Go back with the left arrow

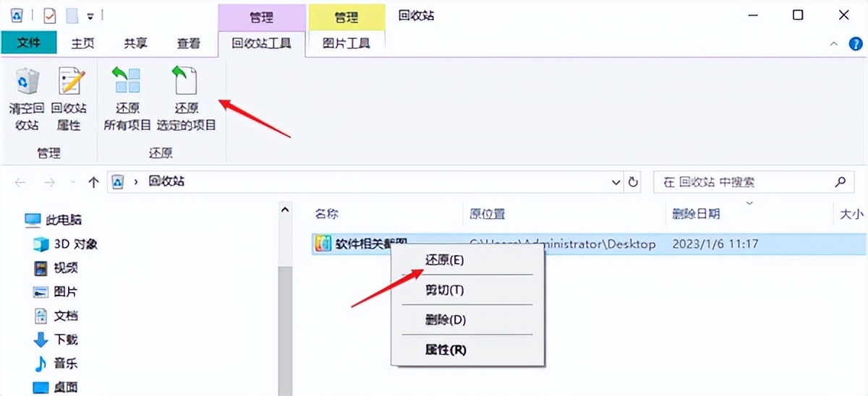tap(20, 182)
